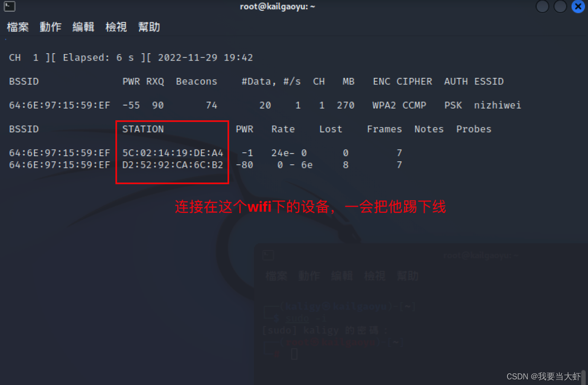Open the 檢視 menu
This screenshot has width=588, height=385.
(116, 27)
